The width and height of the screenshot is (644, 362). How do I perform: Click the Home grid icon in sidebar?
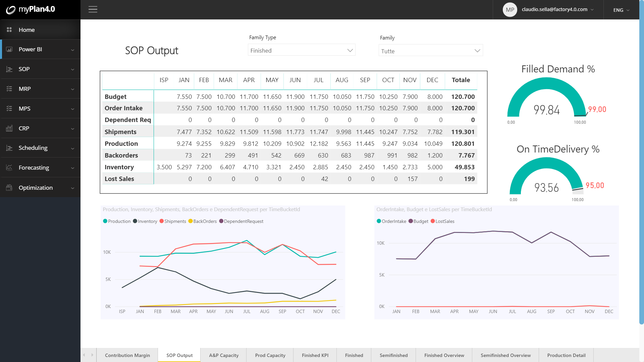[9, 29]
